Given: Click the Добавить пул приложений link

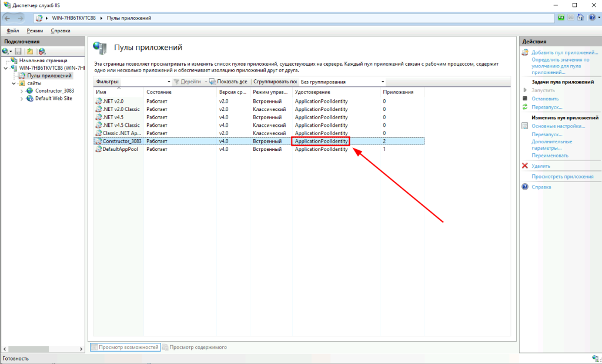Looking at the screenshot, I should (565, 53).
